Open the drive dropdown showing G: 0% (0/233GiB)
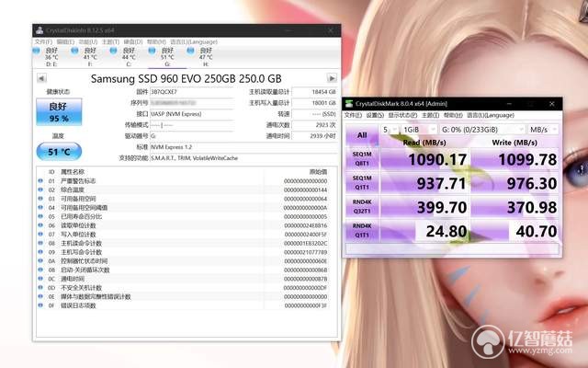Image resolution: width=588 pixels, height=368 pixels. pos(482,130)
